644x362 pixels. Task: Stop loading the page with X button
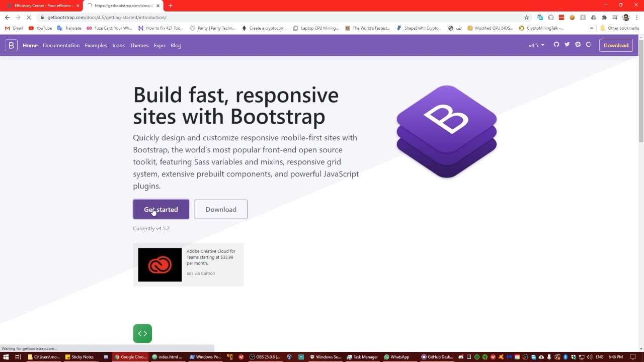pyautogui.click(x=28, y=17)
